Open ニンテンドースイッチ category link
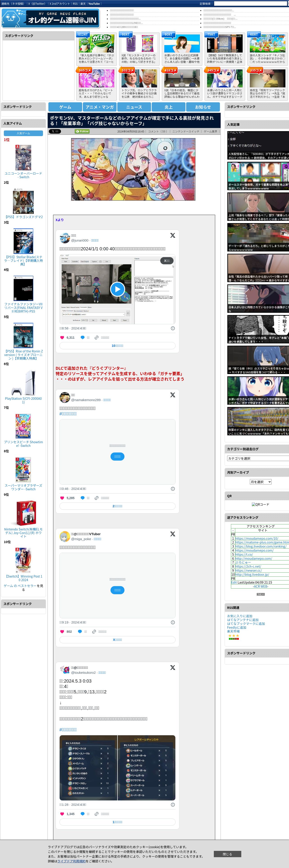 click(186, 131)
